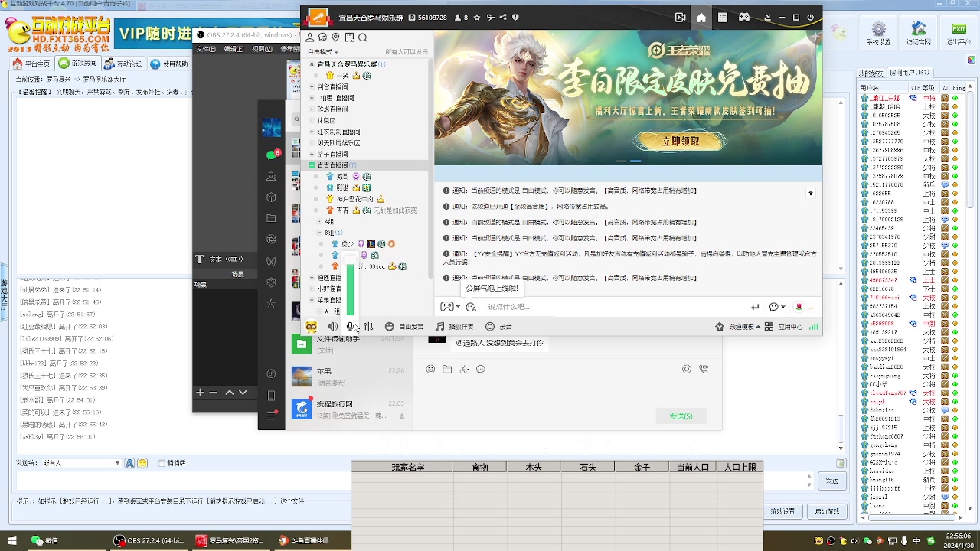Add a scene with OBS plus button
The height and width of the screenshot is (551, 980).
(200, 393)
